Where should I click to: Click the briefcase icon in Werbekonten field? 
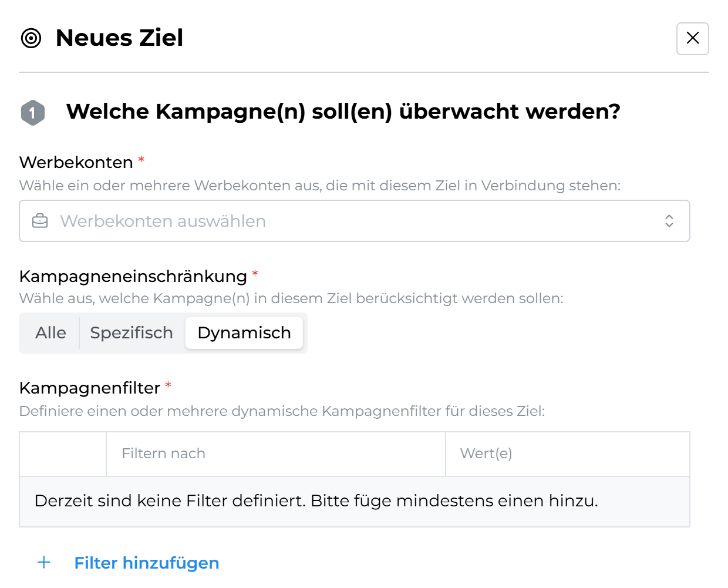pos(40,221)
